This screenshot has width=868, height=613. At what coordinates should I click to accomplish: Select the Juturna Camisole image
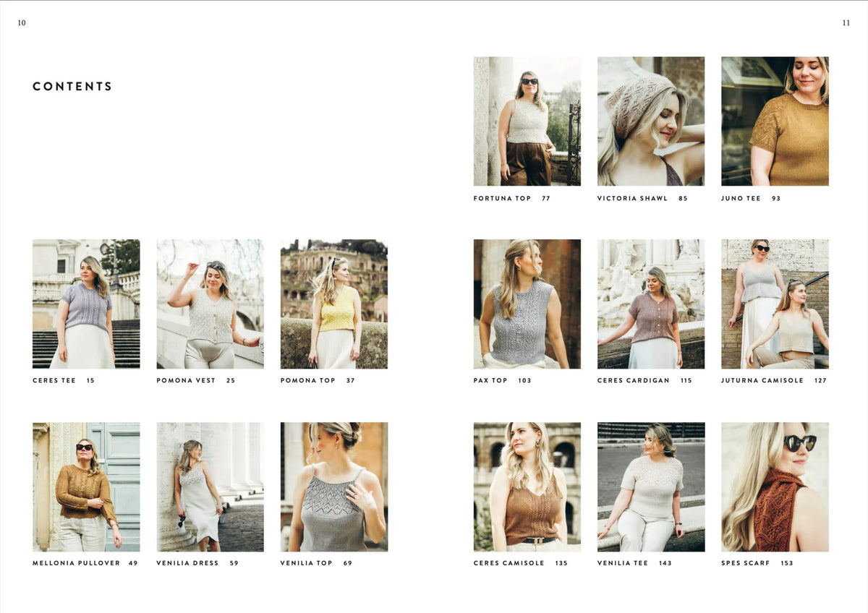[775, 304]
